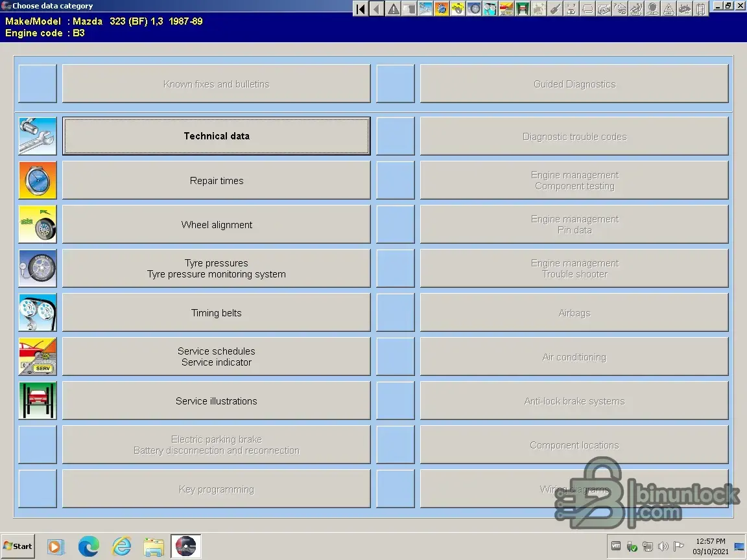
Task: Click Safely Remove Hardware tray icon
Action: [x=632, y=546]
